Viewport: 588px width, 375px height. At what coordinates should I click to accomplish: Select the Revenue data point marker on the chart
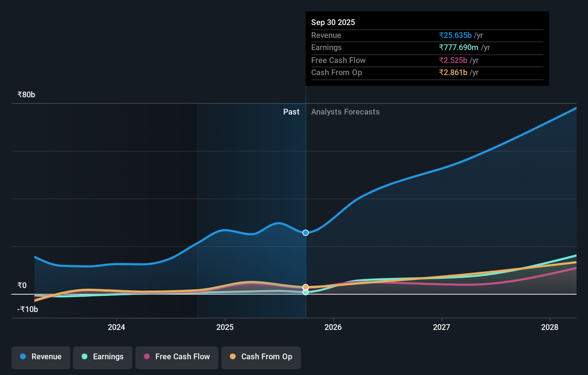tap(305, 233)
